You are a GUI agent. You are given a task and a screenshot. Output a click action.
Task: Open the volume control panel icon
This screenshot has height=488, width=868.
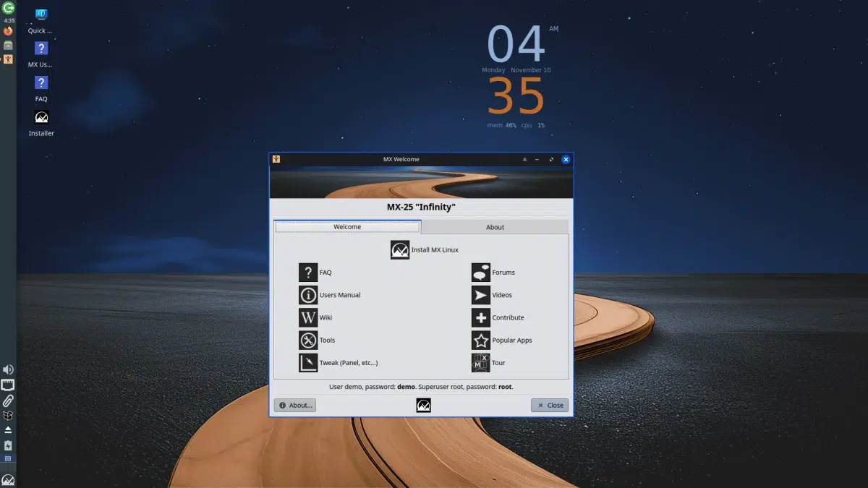tap(8, 369)
